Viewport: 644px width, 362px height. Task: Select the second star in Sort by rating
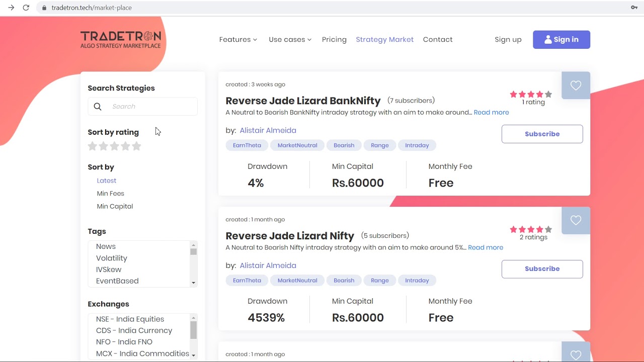(x=103, y=146)
